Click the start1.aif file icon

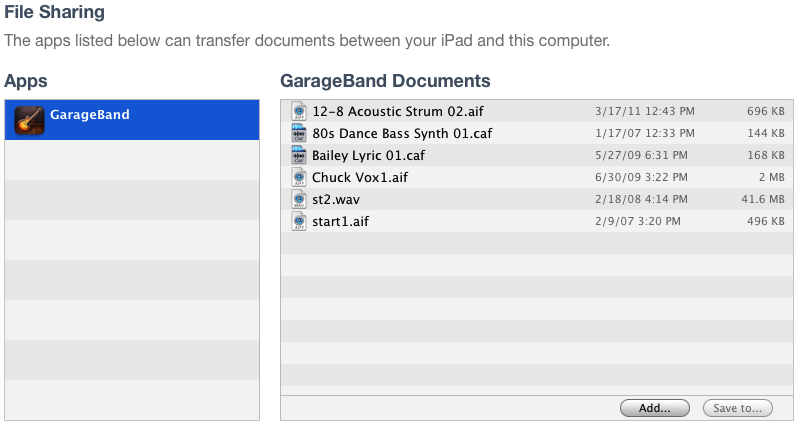click(x=298, y=221)
